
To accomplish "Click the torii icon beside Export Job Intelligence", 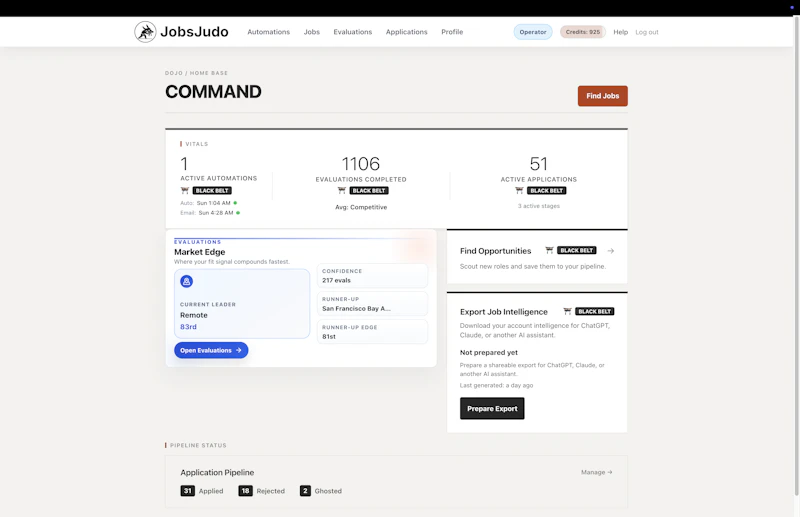I will coord(567,311).
